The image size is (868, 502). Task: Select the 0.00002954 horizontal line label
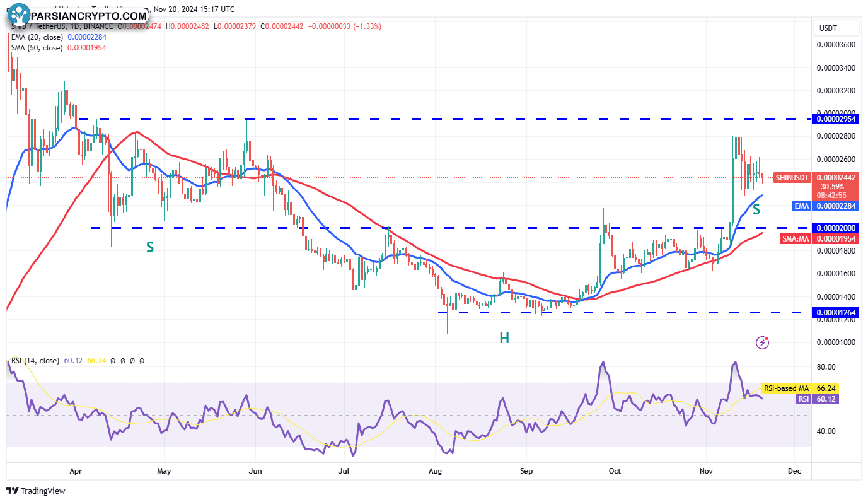(x=835, y=119)
